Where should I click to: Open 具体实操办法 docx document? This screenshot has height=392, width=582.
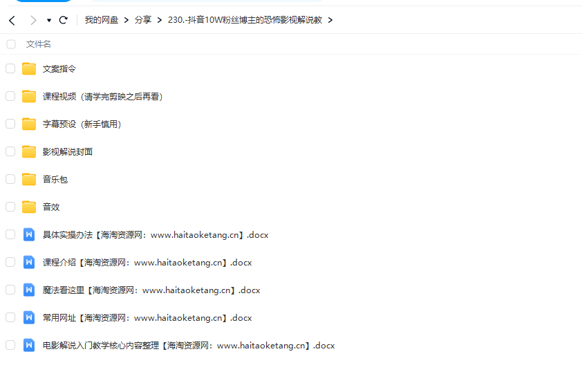click(x=155, y=235)
